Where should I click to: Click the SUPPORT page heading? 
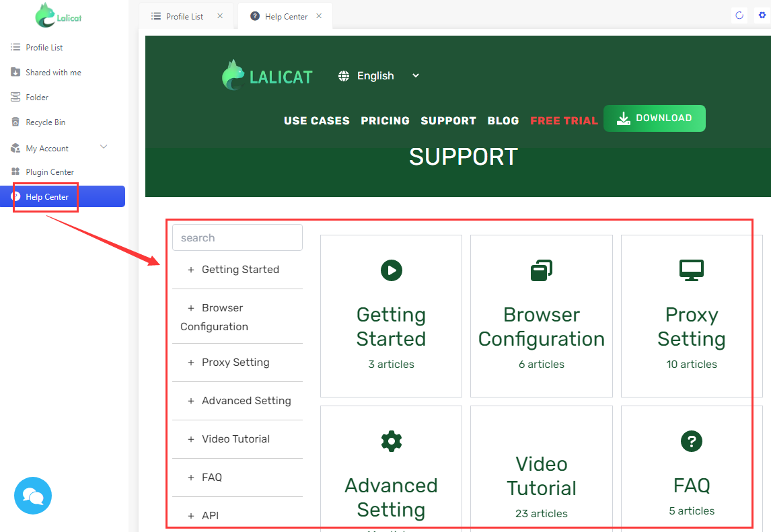pyautogui.click(x=463, y=157)
